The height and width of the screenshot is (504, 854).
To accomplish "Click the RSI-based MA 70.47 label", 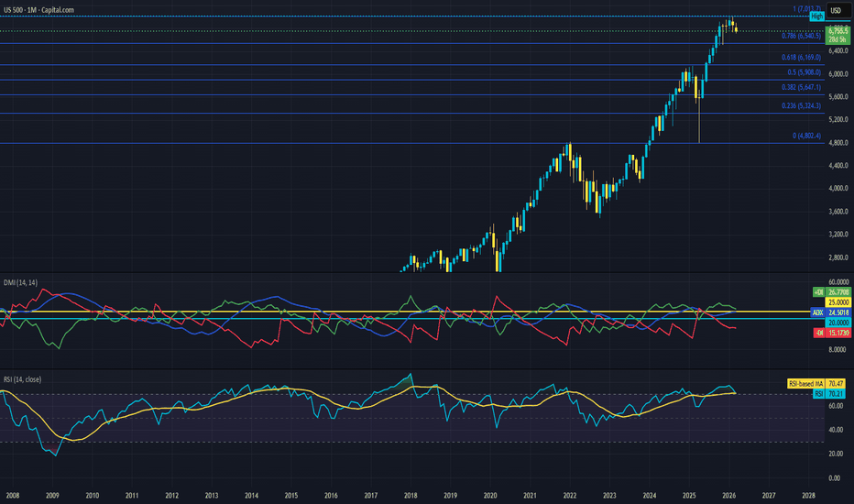I will pos(816,384).
